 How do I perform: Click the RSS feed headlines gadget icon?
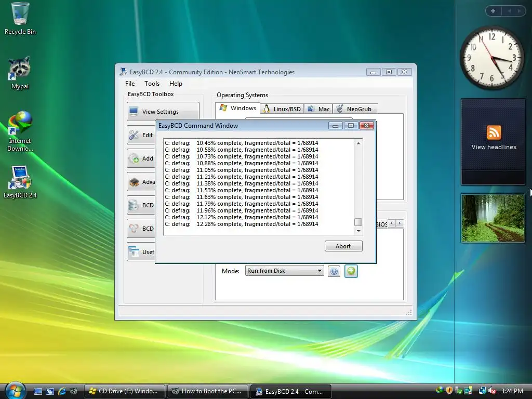[494, 132]
